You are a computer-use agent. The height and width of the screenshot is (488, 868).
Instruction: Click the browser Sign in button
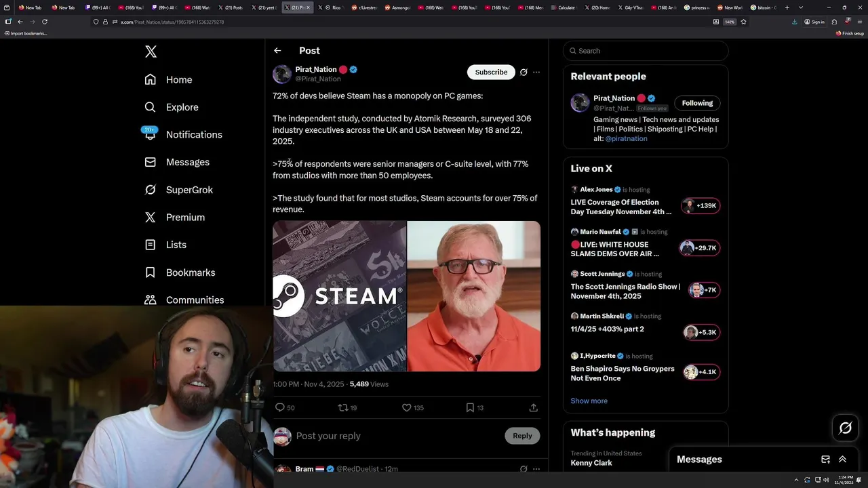click(814, 22)
